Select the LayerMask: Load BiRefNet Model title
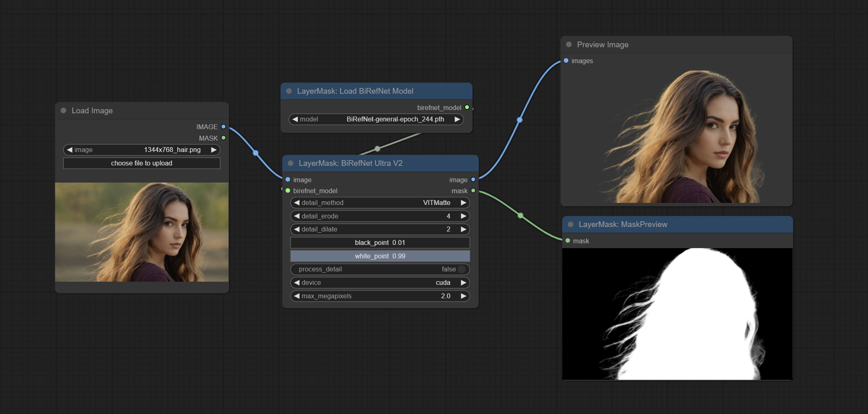868x414 pixels. tap(355, 91)
